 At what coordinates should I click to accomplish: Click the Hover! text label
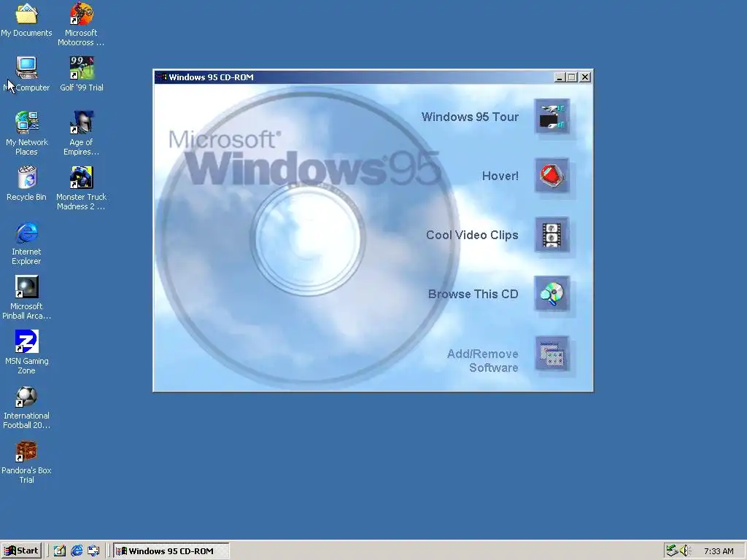point(500,176)
